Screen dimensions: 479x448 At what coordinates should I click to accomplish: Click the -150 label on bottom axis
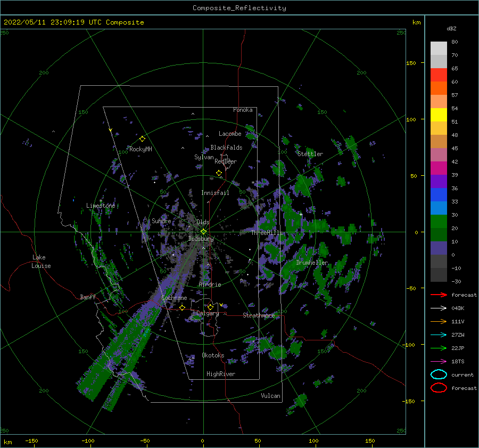(x=31, y=441)
